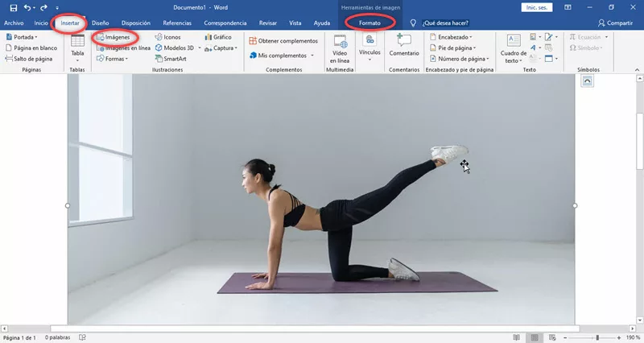Open the Ayuda tab
This screenshot has height=343, width=644.
321,23
